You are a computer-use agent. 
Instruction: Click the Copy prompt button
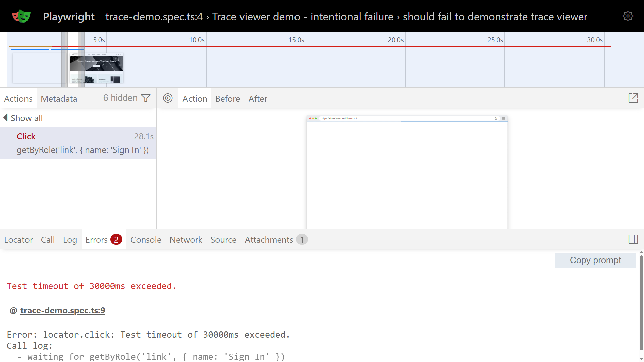[x=595, y=260]
